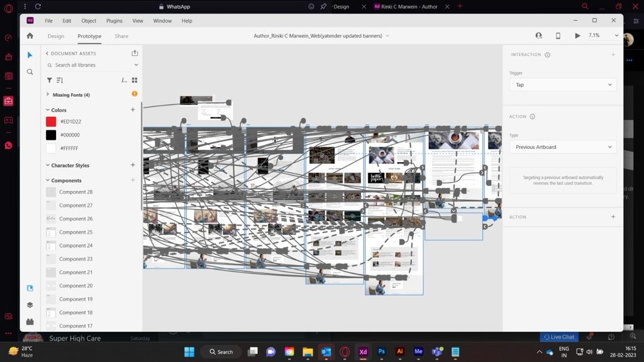This screenshot has width=644, height=362.
Task: Start desktop preview play button
Action: pyautogui.click(x=577, y=36)
